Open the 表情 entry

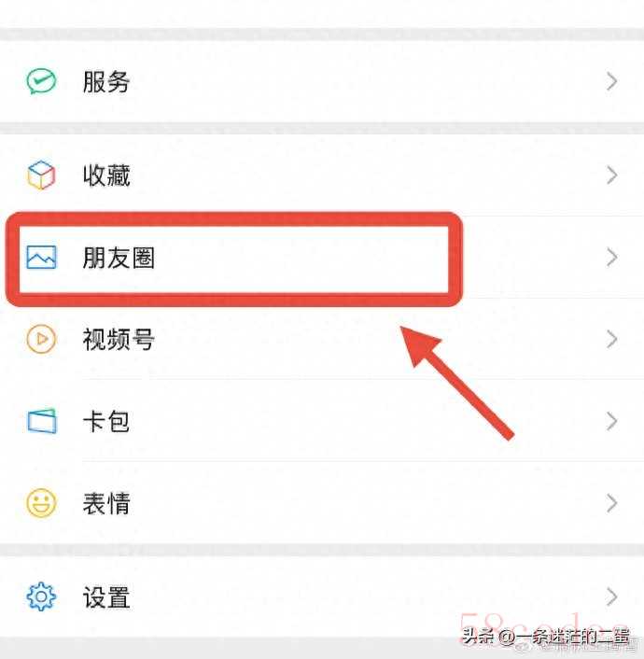(x=322, y=503)
